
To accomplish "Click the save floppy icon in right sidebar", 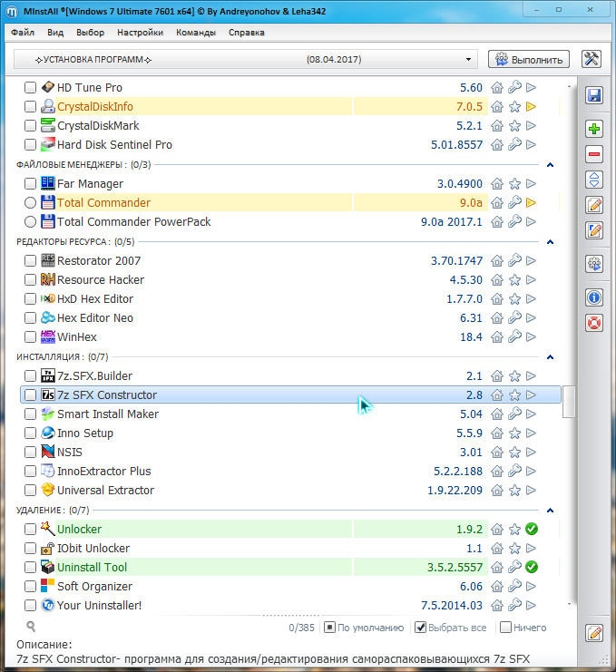I will point(594,95).
